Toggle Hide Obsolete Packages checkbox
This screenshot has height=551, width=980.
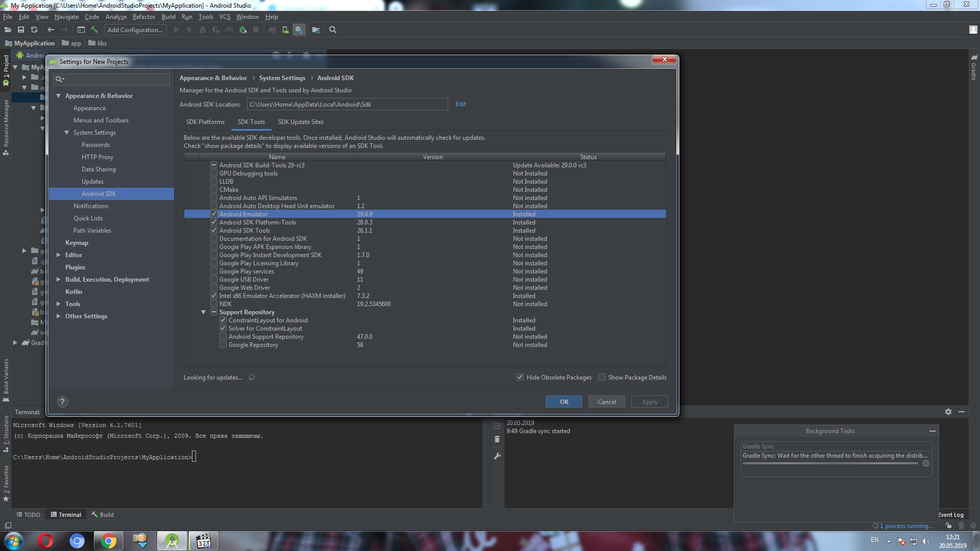tap(520, 378)
